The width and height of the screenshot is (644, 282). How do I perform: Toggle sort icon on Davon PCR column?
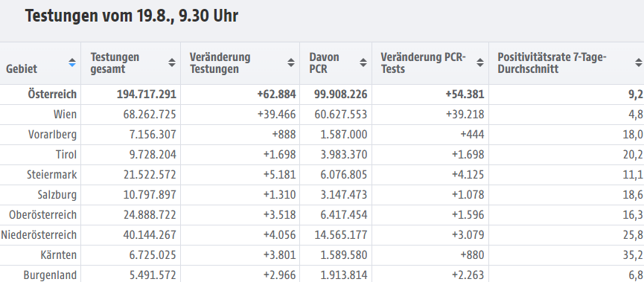[x=363, y=63]
